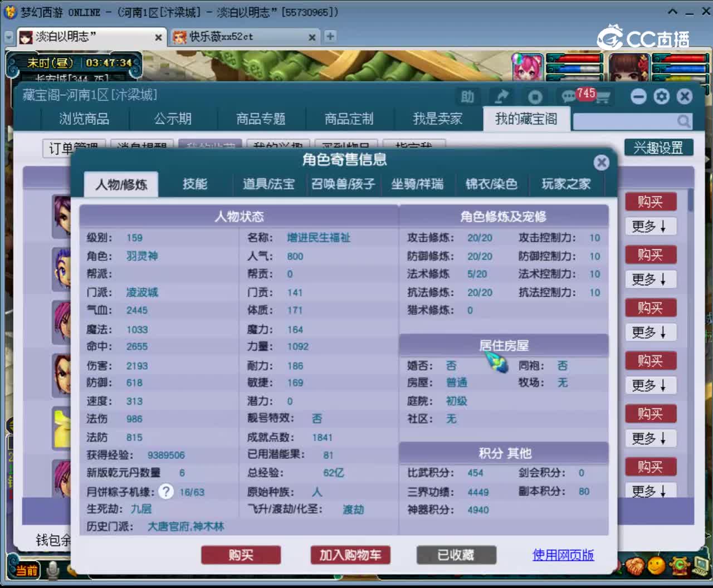Collapse the game window with the top caret arrow
This screenshot has width=713, height=588.
pos(673,12)
